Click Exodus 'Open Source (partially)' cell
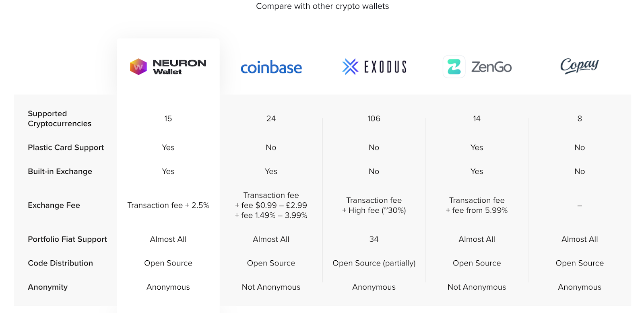The height and width of the screenshot is (313, 644). click(x=374, y=263)
